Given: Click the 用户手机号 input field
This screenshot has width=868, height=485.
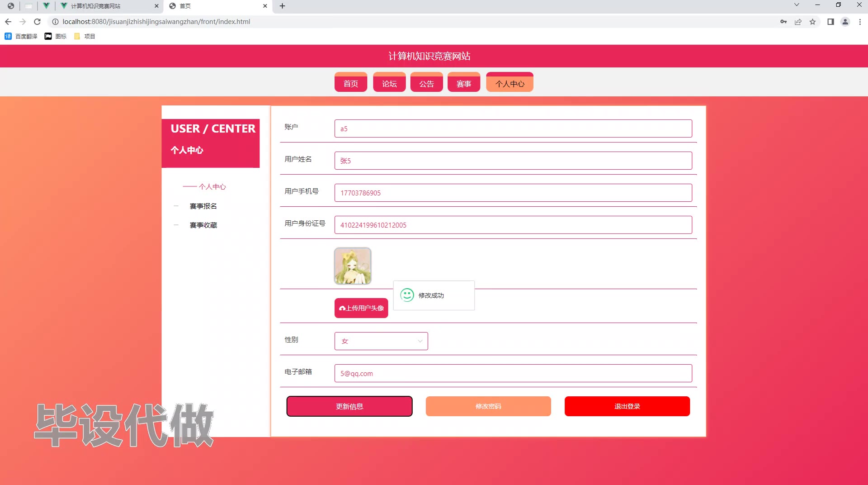Looking at the screenshot, I should [513, 193].
